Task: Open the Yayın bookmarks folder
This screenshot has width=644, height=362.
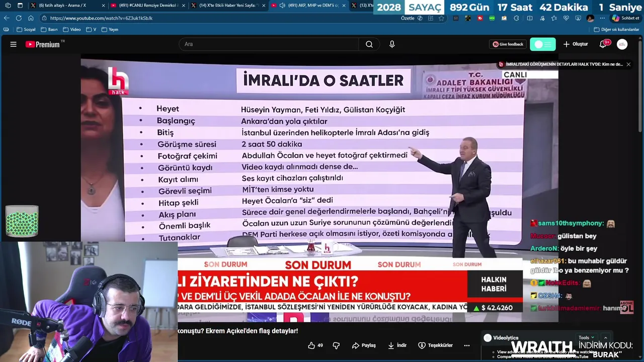Action: tap(110, 30)
